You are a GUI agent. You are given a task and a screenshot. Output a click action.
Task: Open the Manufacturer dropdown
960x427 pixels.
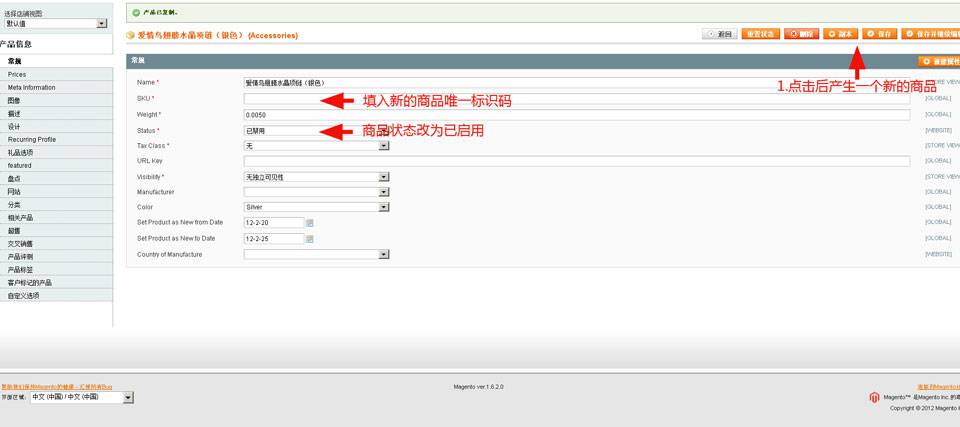click(316, 192)
